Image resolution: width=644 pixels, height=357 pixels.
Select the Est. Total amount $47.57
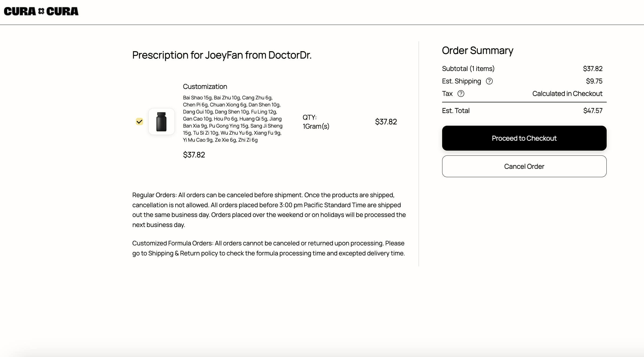pos(593,111)
